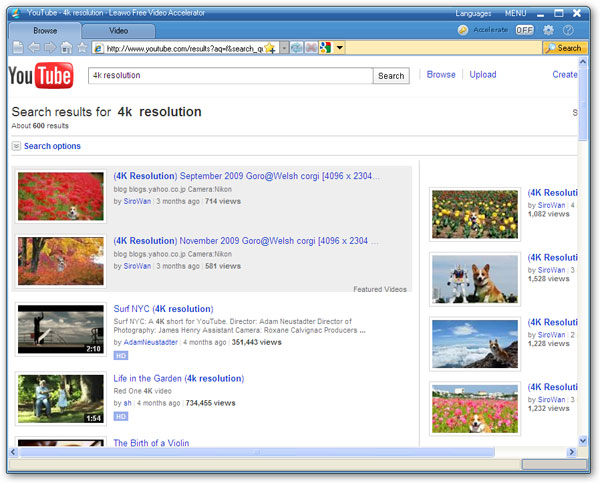Click the vertical scrollbar thumb

click(x=582, y=104)
